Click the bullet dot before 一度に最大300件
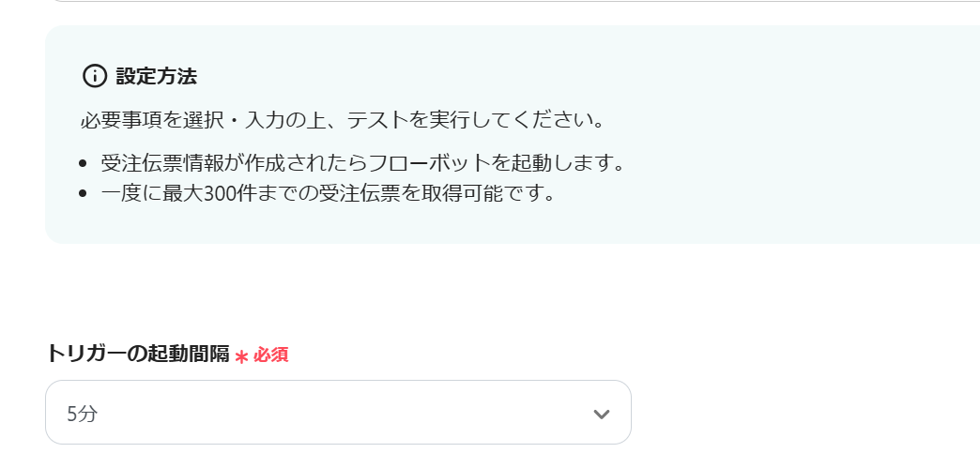 click(x=84, y=194)
